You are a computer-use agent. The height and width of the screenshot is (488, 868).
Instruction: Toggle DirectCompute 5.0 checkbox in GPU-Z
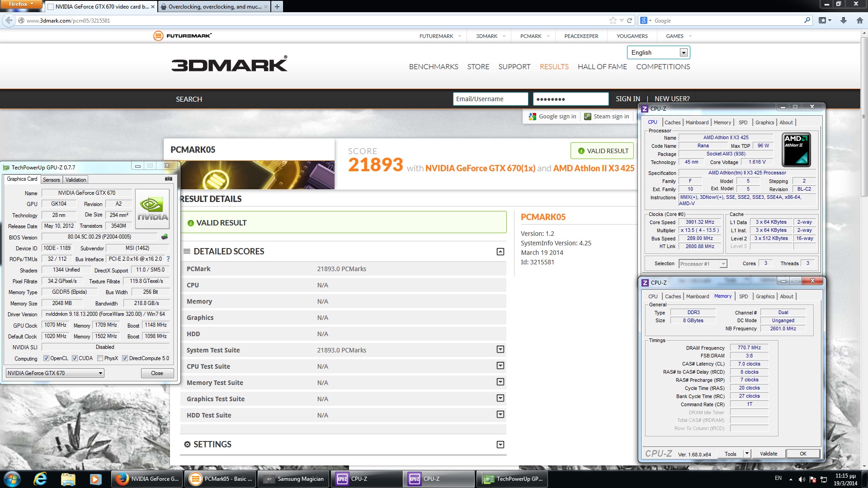[125, 358]
